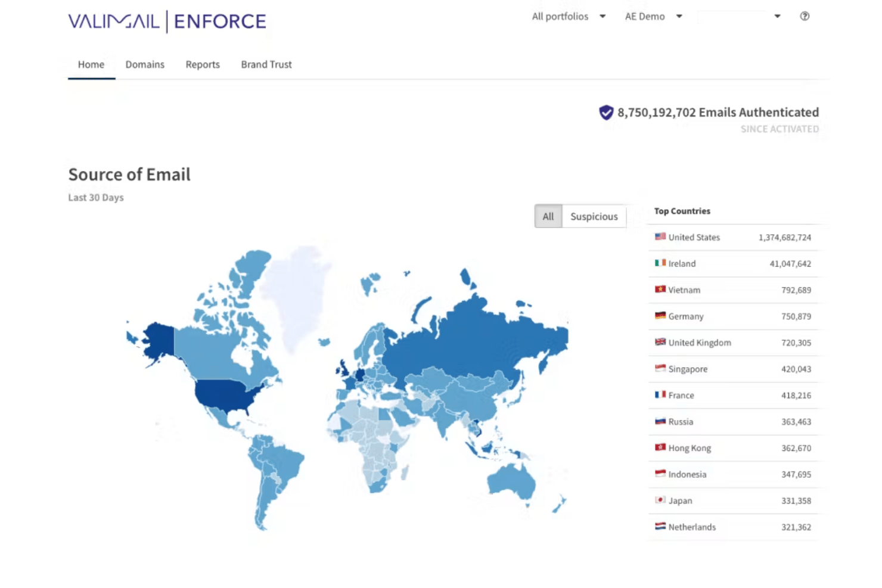This screenshot has width=882, height=588.
Task: Click Hong Kong count 362,670
Action: 796,448
